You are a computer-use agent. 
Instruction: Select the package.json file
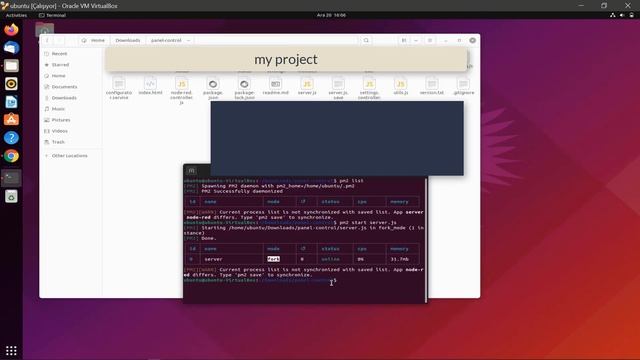pos(213,89)
